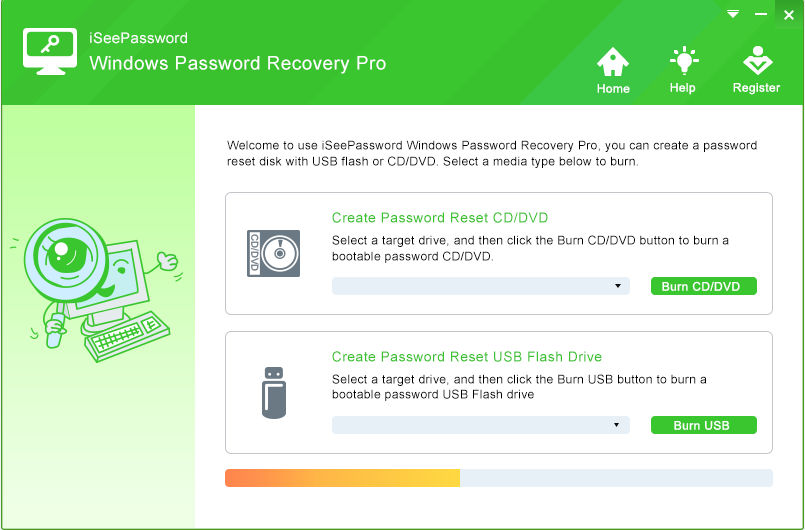
Task: Click the Burn CD/DVD button
Action: tap(704, 286)
